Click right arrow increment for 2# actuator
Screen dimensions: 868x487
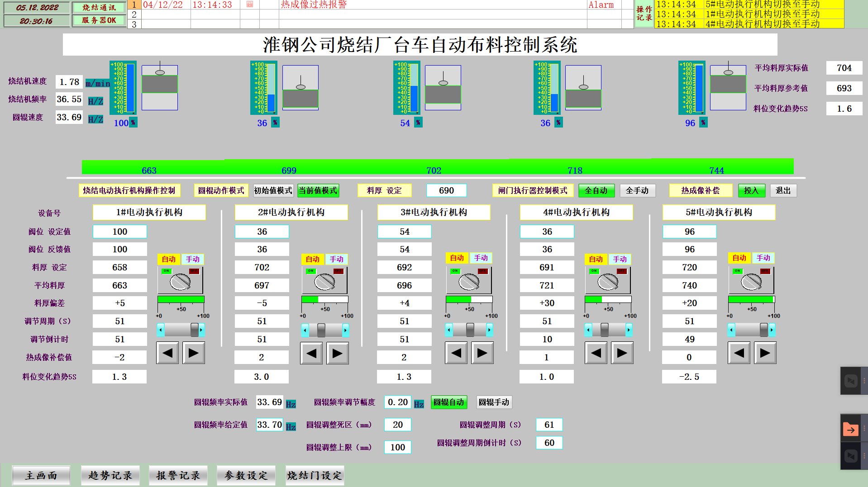click(337, 353)
